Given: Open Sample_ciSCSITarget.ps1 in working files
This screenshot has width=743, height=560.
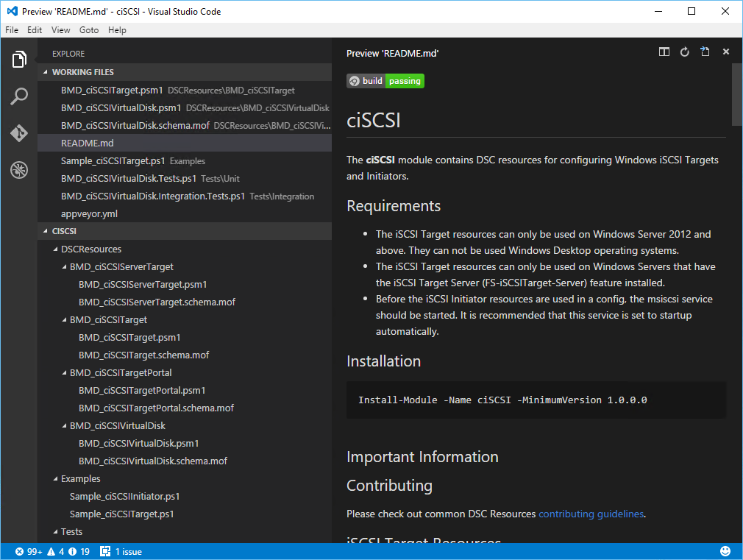Looking at the screenshot, I should (185, 160).
